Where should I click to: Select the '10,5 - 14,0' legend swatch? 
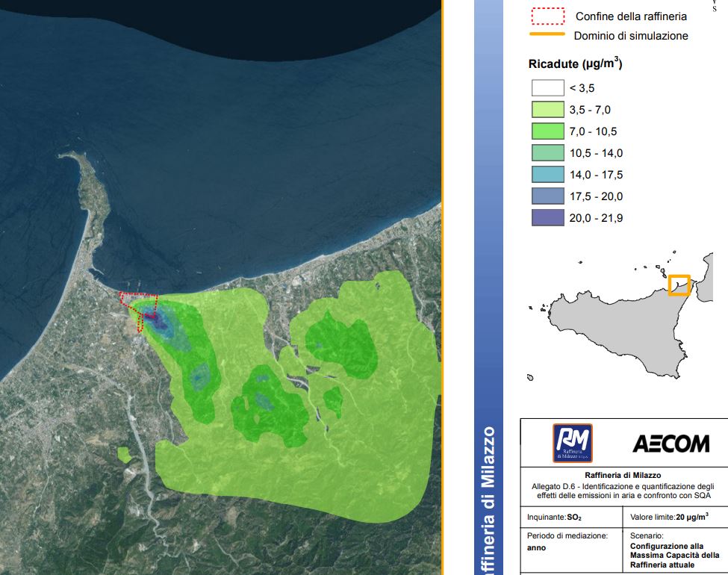547,153
